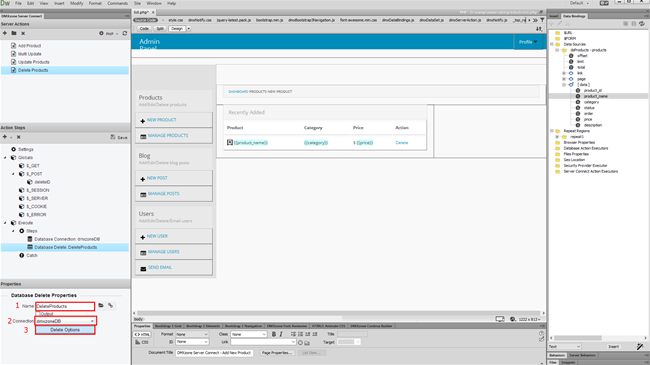Select the $_SESSION globals item
This screenshot has height=365, width=650.
pos(37,190)
